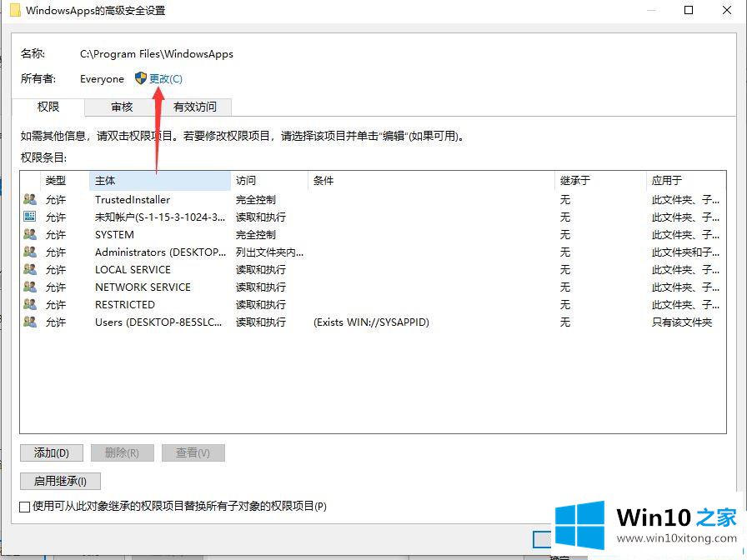747x560 pixels.
Task: Select the RESTRICTED entry
Action: click(x=125, y=305)
